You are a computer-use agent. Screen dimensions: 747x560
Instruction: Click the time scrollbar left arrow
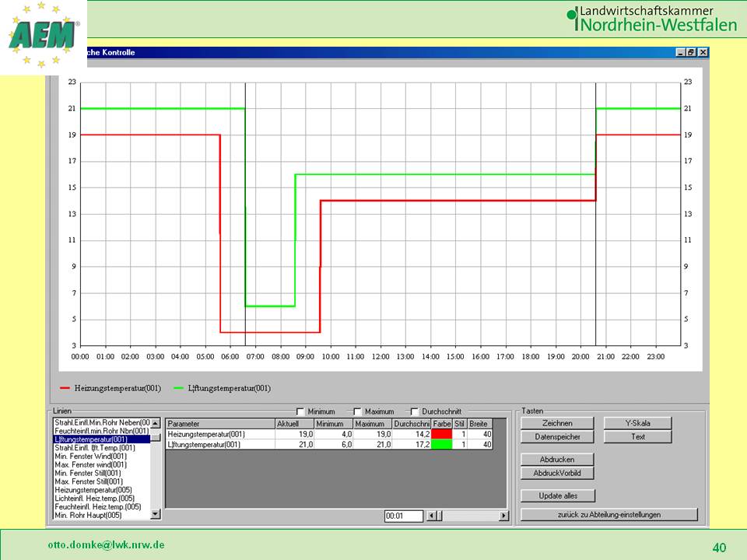433,516
